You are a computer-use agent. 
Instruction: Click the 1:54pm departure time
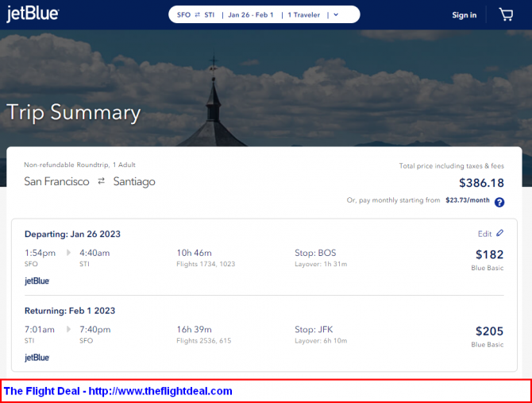[40, 253]
